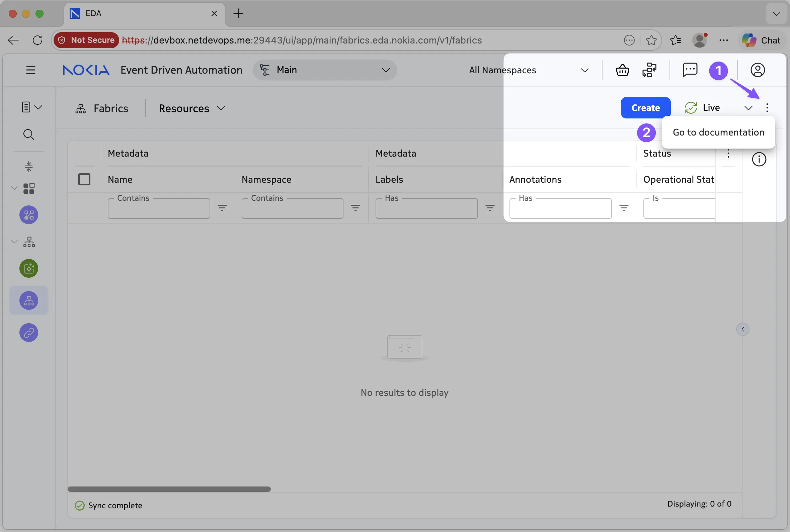Click the Annotations column header

click(535, 179)
